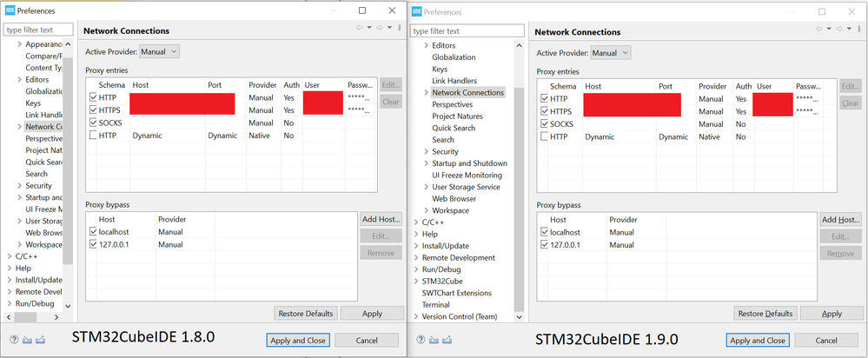
Task: Click the forward arrow in the 1.9.0 Network Connections header
Action: (839, 28)
